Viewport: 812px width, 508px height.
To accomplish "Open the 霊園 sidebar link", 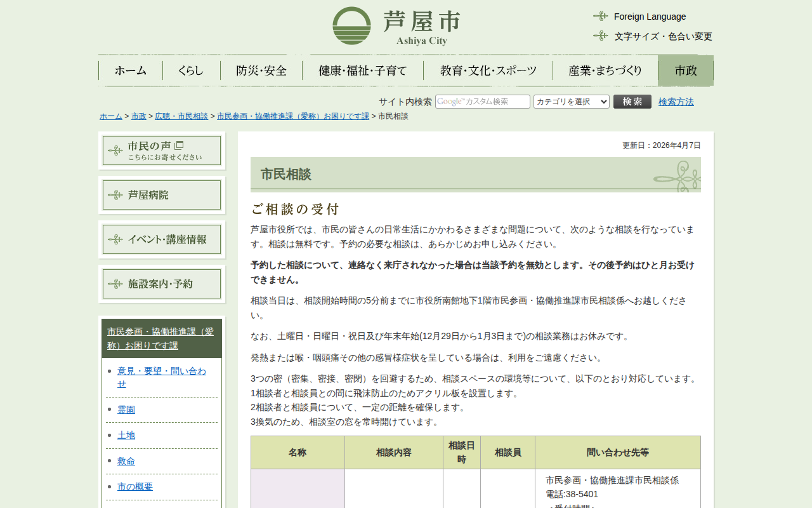I will (x=126, y=410).
